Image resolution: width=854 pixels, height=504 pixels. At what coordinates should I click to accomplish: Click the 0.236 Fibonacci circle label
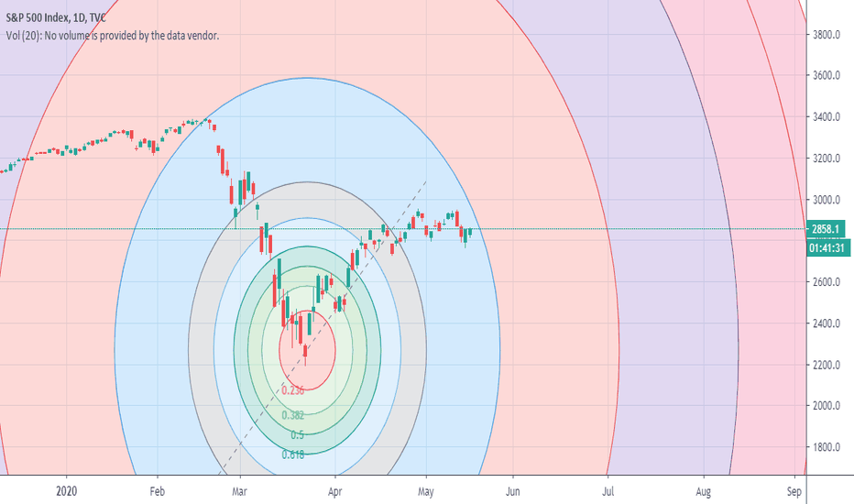pyautogui.click(x=293, y=390)
